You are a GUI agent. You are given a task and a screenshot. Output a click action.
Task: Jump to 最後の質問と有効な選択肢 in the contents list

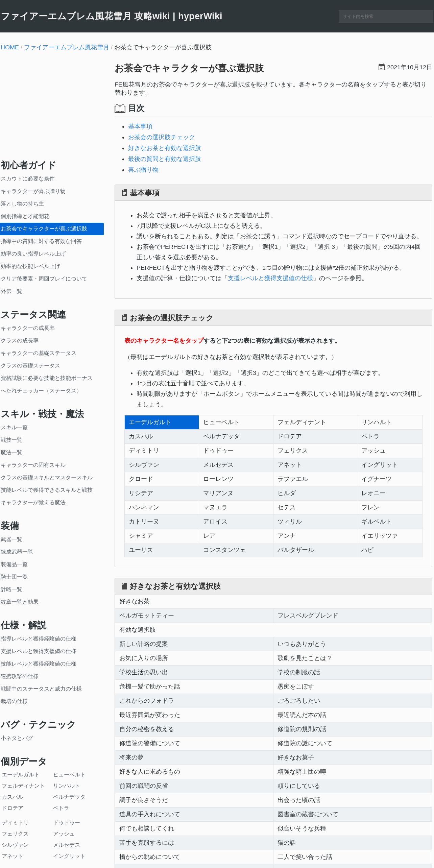(165, 159)
